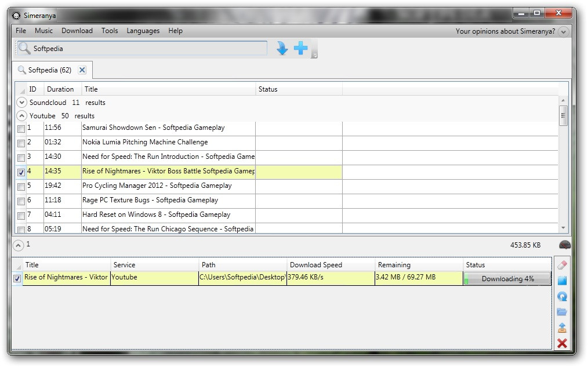Open the Music menu
This screenshot has height=367, width=588.
click(44, 31)
